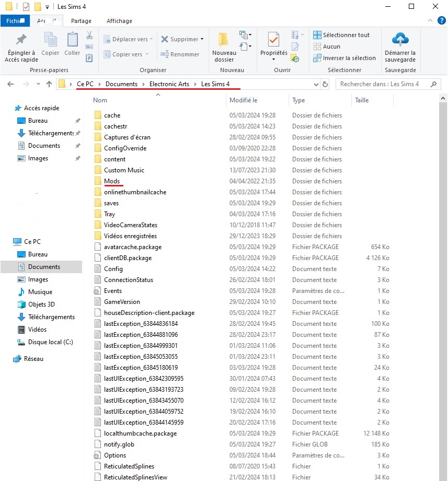Select the Custom Music folder
This screenshot has width=448, height=481.
tap(119, 170)
